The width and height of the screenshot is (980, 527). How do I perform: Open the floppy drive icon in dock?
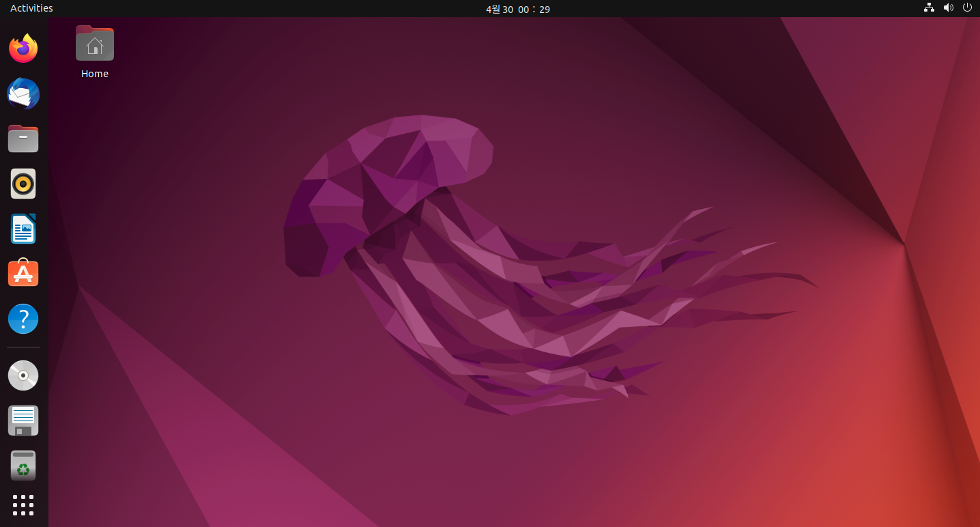(23, 421)
